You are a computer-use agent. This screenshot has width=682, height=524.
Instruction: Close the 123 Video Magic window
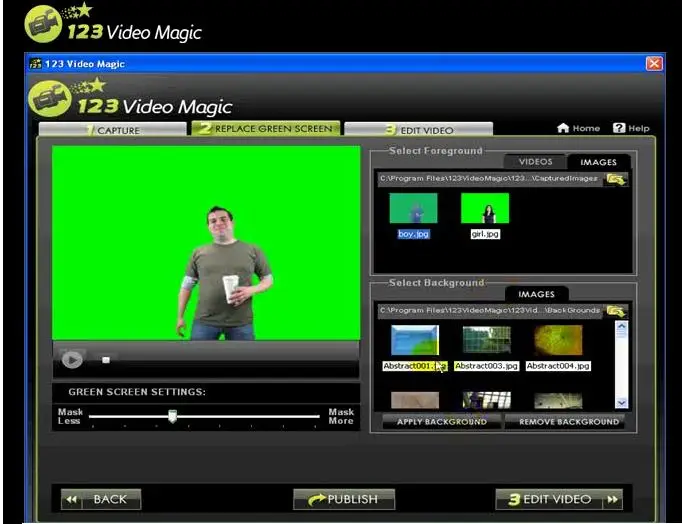[x=654, y=63]
